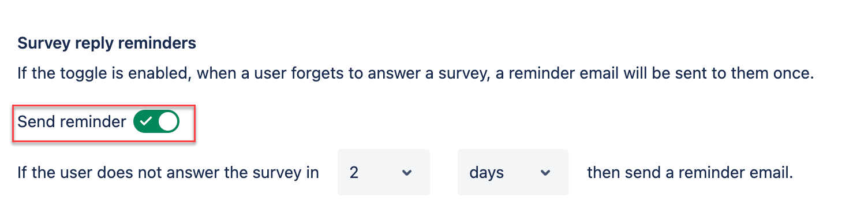Disable the Send reminder toggle

[156, 122]
